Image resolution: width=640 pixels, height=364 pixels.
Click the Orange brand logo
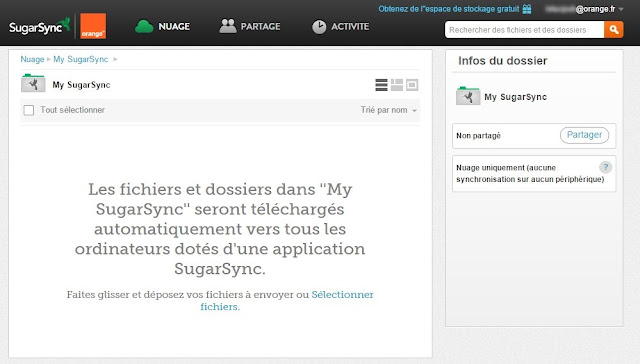(93, 26)
